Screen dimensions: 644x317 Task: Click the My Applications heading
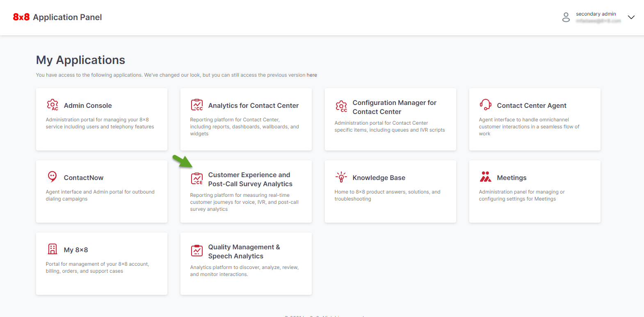[x=80, y=60]
